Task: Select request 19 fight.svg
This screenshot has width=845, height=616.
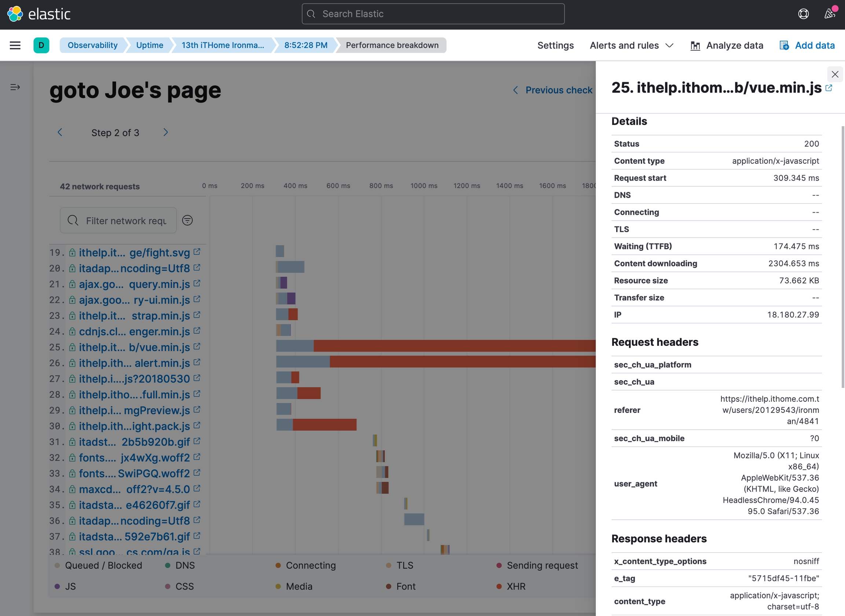Action: click(134, 252)
